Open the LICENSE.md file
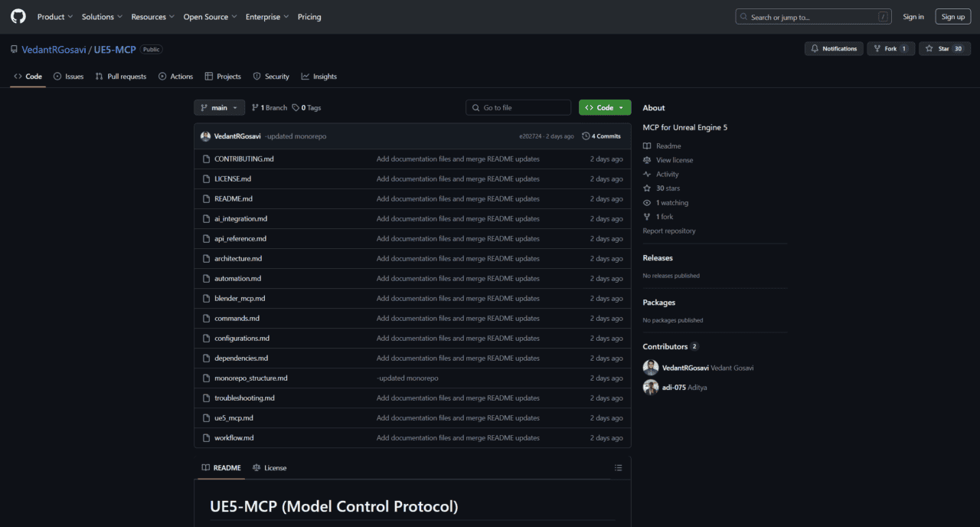Viewport: 980px width, 527px height. 233,178
